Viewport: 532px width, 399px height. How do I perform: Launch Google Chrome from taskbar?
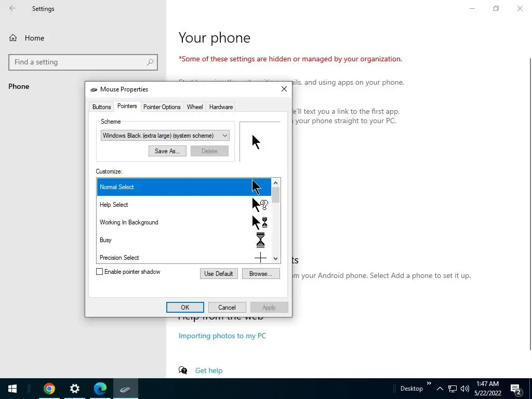49,389
